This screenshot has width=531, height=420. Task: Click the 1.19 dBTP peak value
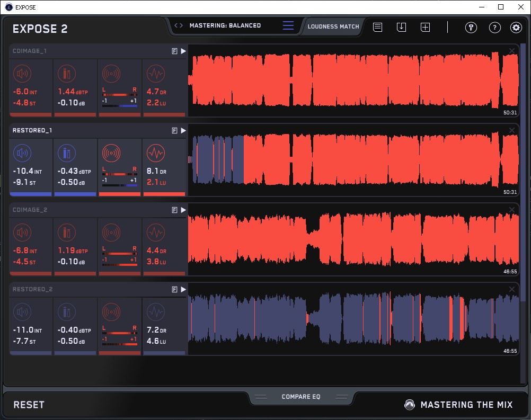coord(73,251)
